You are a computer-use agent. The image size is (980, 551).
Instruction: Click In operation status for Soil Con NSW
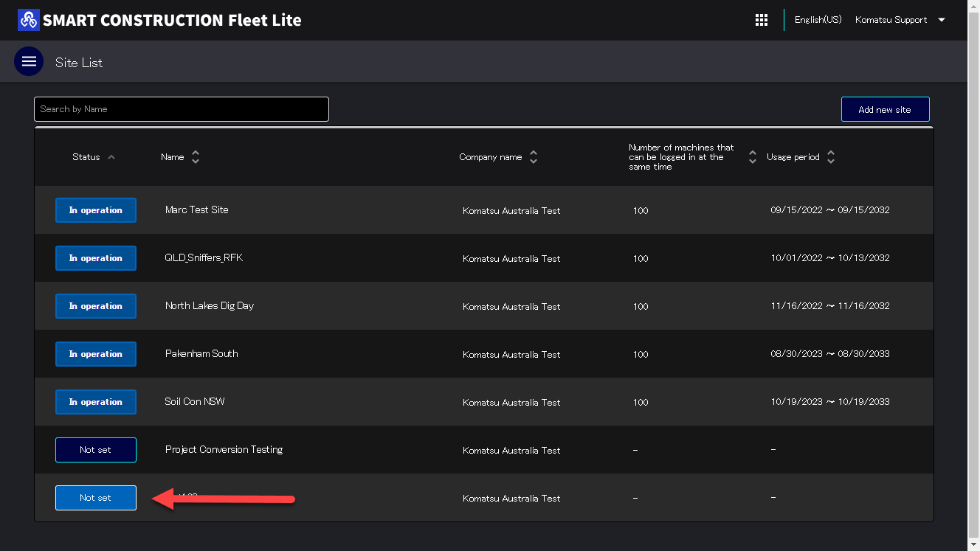(96, 402)
